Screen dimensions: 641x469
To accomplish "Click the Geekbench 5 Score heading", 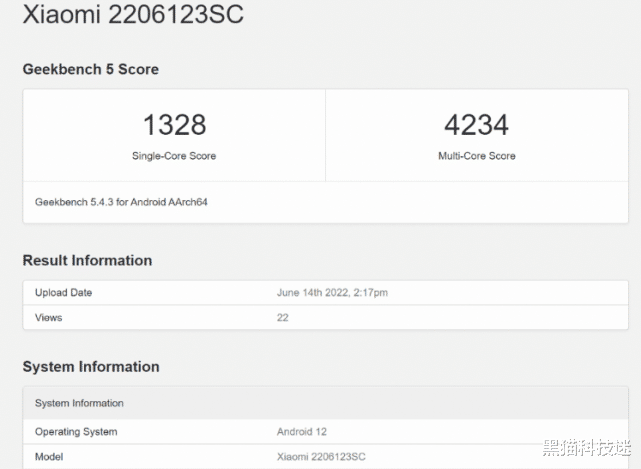I will 91,69.
